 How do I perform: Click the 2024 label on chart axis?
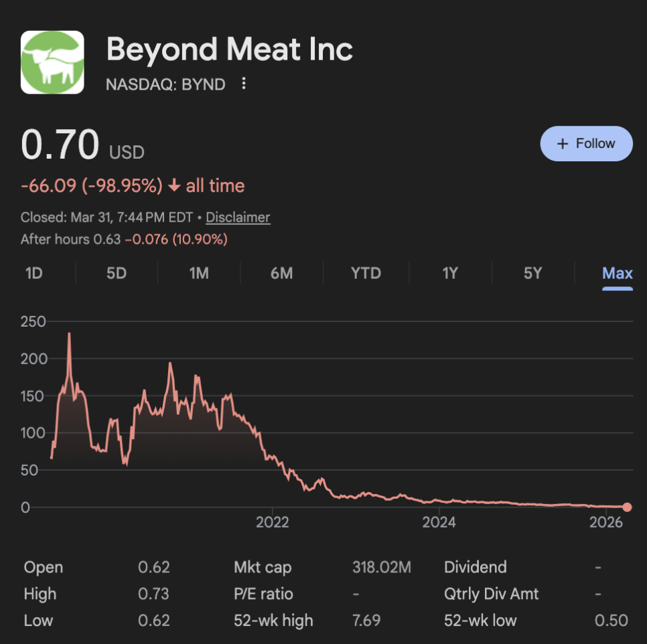coord(439,522)
